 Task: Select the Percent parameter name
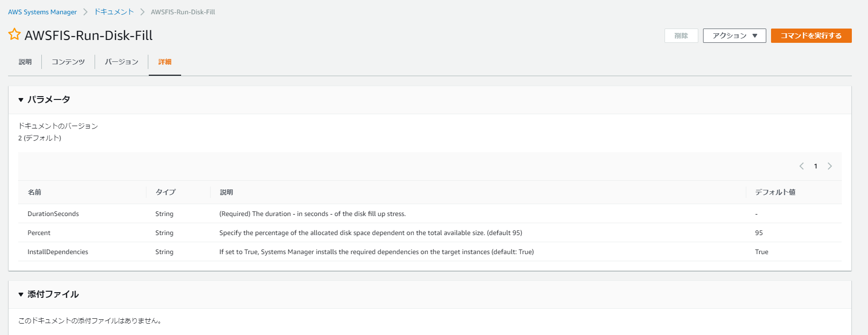(39, 233)
